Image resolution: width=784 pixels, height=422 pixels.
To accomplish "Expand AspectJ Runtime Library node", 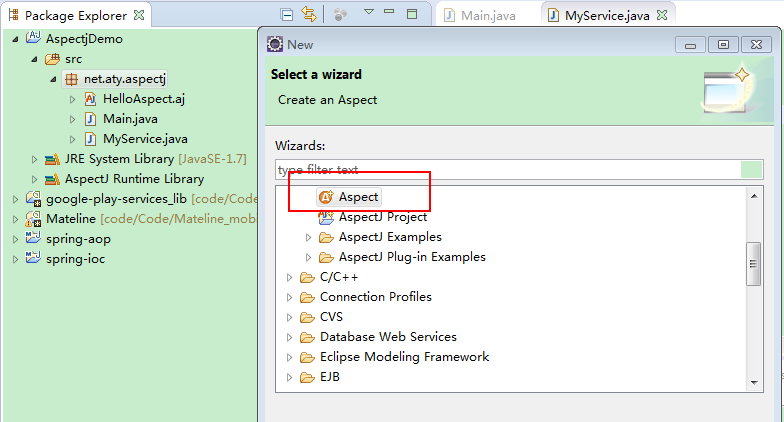I will pyautogui.click(x=34, y=179).
